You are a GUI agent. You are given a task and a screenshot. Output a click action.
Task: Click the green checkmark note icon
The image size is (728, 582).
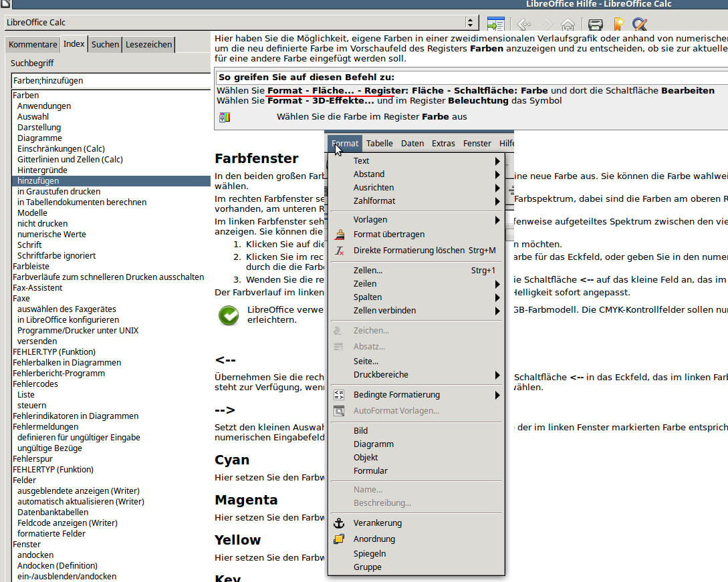click(x=229, y=315)
